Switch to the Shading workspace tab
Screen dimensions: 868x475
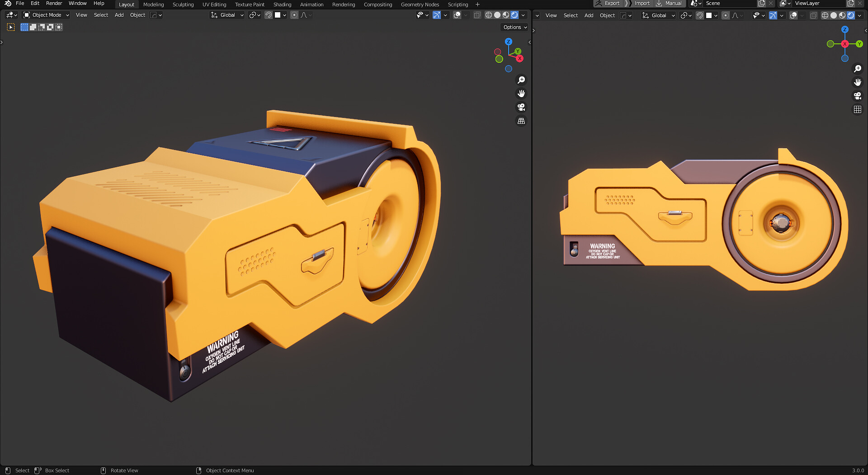[282, 4]
